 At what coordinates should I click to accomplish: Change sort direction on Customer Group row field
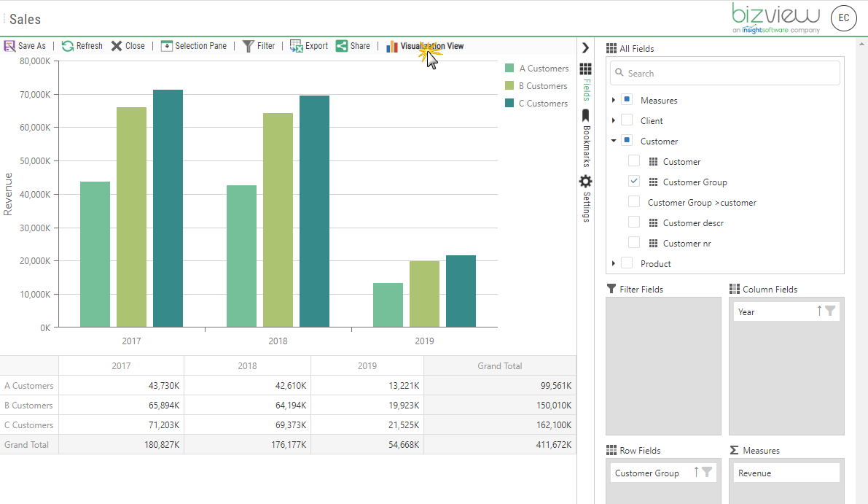tap(697, 473)
